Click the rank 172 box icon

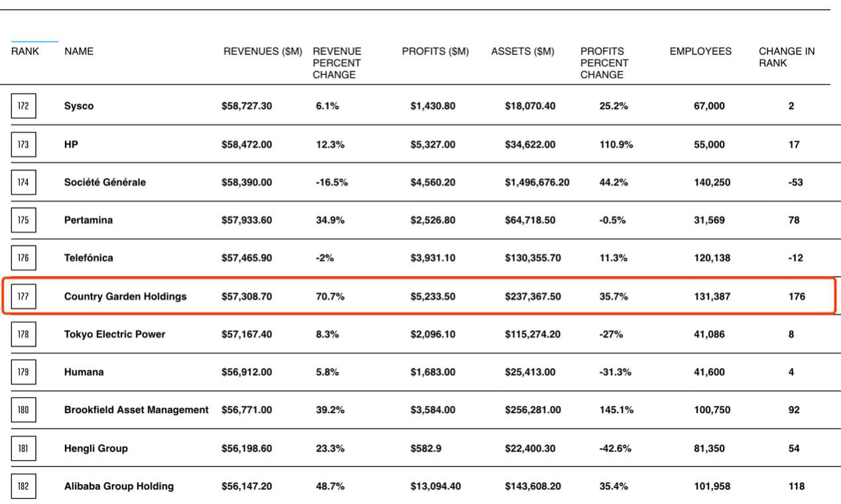[x=23, y=106]
